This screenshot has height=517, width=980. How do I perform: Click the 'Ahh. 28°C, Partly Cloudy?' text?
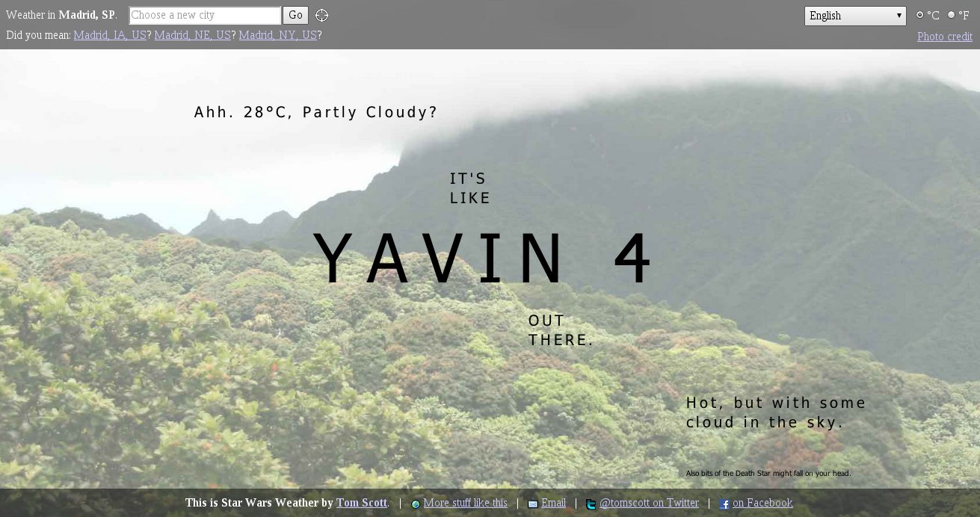tap(315, 112)
